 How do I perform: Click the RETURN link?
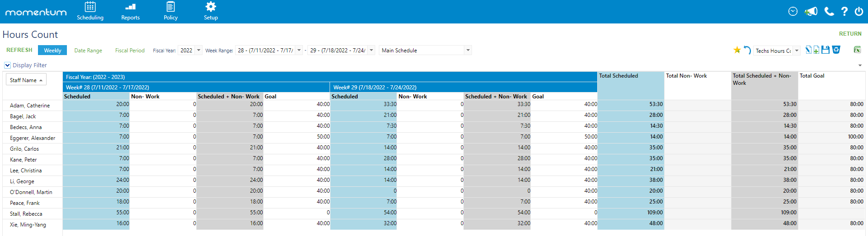(850, 33)
